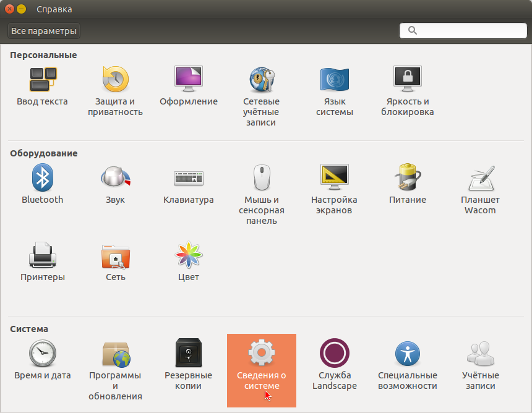532x413 pixels.
Task: Focus the search input field
Action: [x=463, y=30]
